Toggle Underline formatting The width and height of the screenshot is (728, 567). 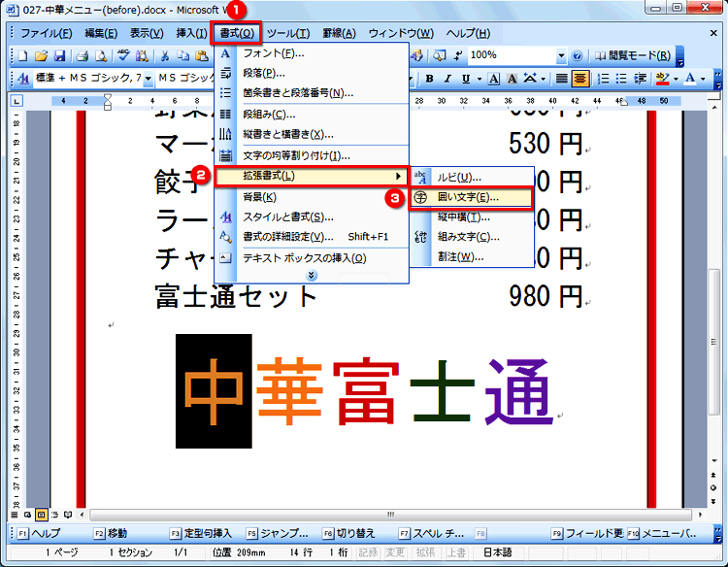[466, 79]
